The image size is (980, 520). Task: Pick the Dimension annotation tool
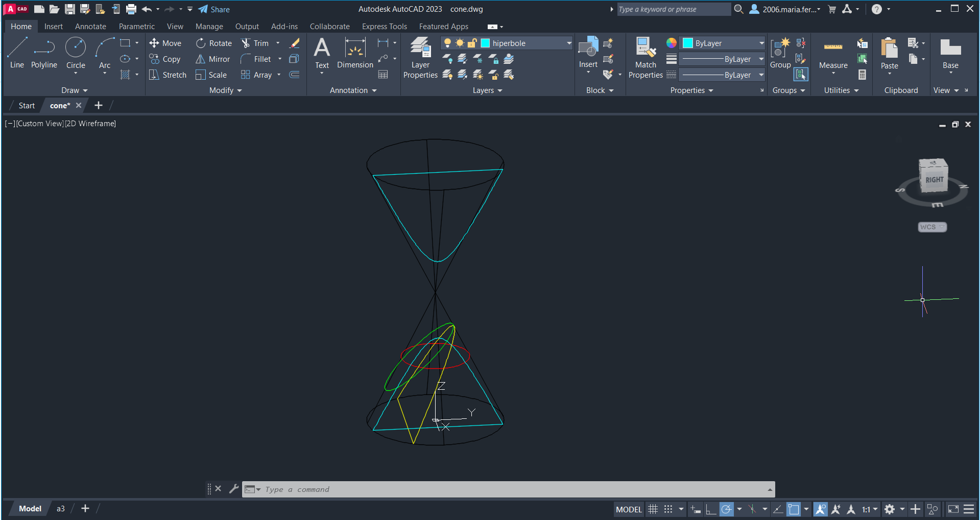(355, 54)
